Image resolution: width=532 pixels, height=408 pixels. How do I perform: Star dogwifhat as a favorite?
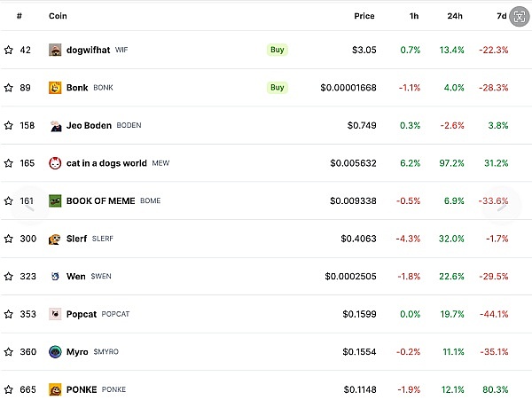coord(9,50)
